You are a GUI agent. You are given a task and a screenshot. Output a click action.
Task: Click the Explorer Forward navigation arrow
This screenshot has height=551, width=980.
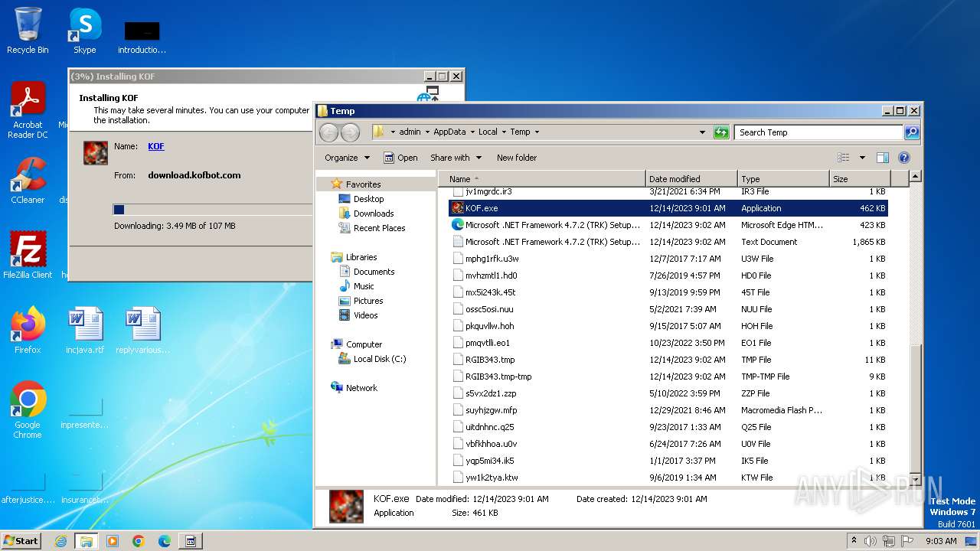click(x=350, y=132)
